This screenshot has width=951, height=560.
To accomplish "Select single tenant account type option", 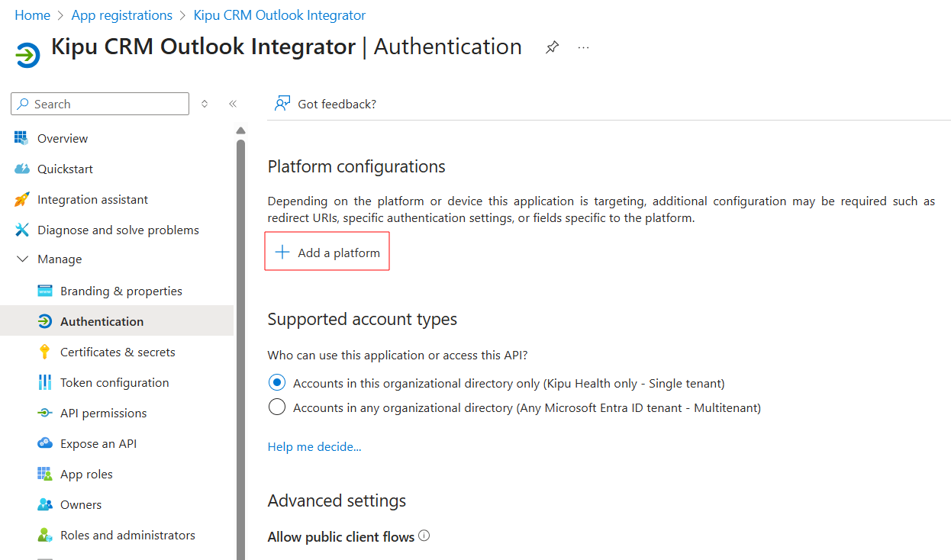I will (277, 383).
